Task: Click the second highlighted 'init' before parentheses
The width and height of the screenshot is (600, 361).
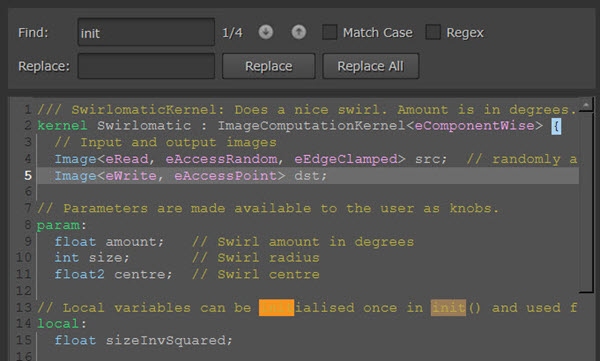Action: pos(448,308)
